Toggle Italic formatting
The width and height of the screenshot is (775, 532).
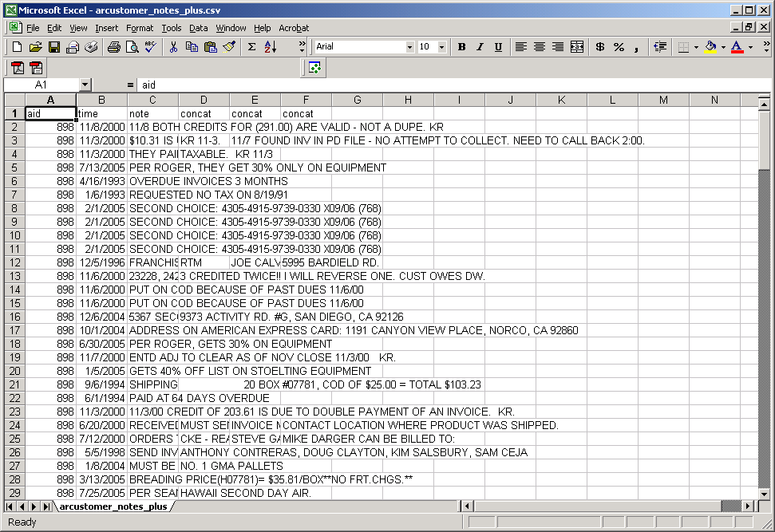[x=480, y=47]
